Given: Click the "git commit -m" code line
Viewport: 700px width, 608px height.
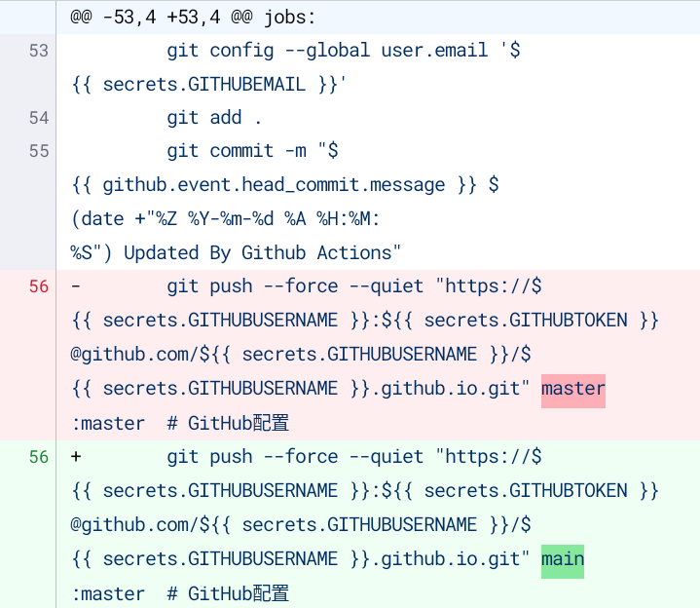Looking at the screenshot, I should 253,151.
